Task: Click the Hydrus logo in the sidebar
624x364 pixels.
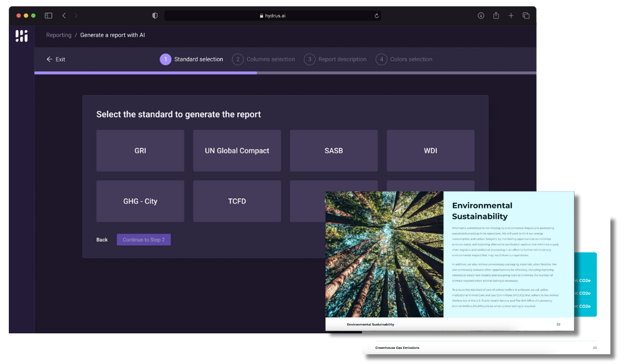Action: pos(21,35)
